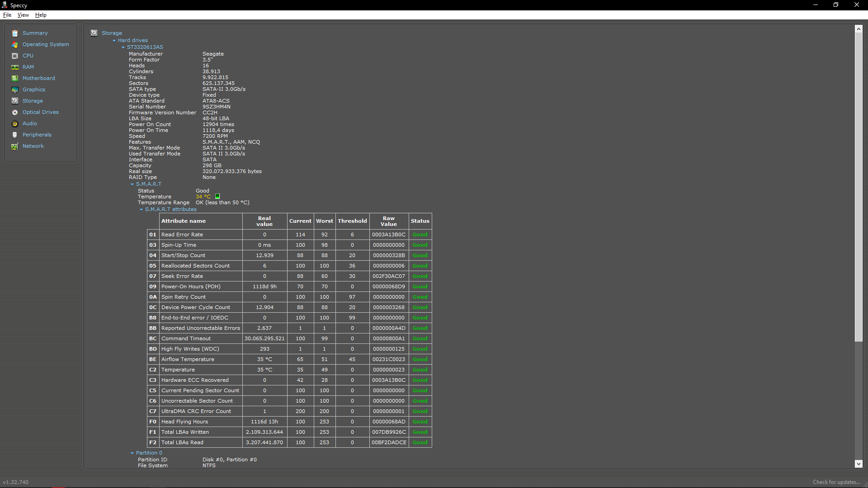
Task: Open the CPU chip icon
Action: [x=15, y=56]
